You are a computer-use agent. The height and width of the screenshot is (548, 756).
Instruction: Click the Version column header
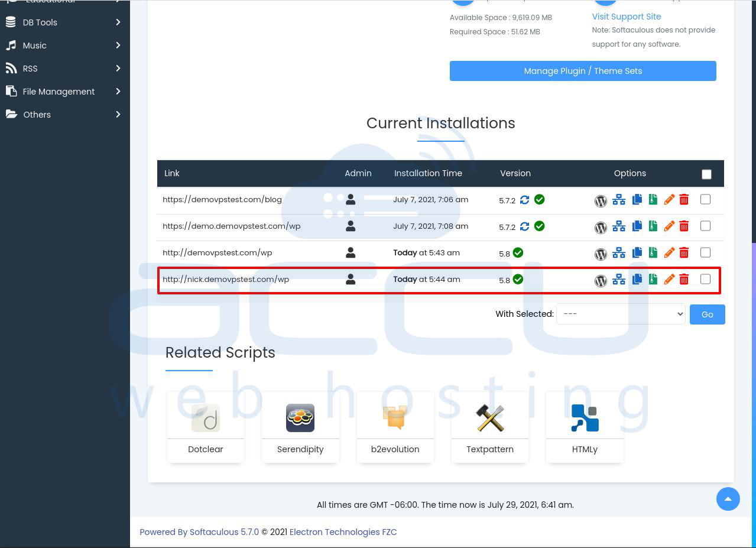tap(515, 173)
